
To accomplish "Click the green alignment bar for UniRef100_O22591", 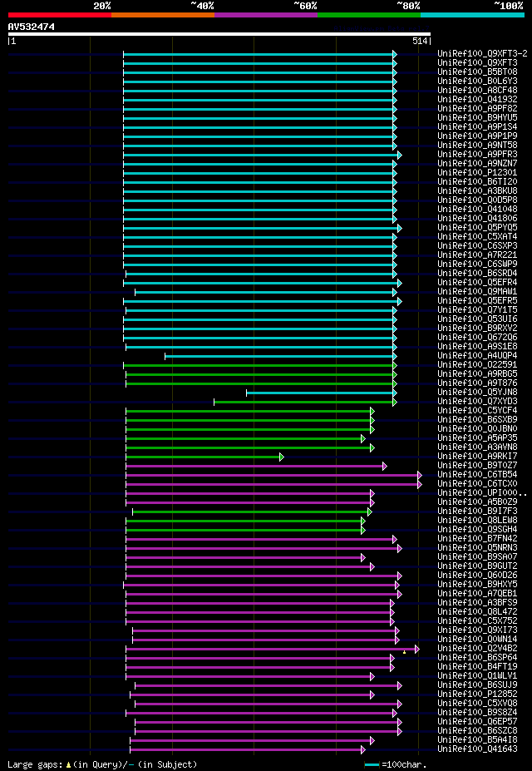I will click(260, 365).
